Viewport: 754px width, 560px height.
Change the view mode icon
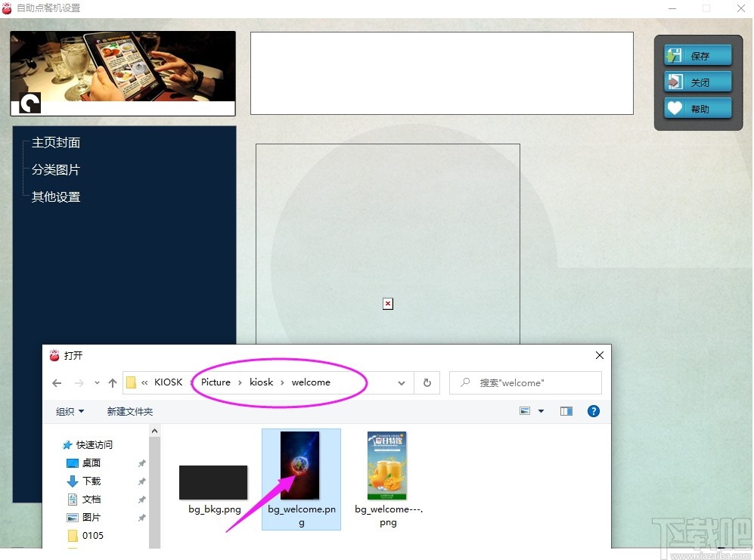click(525, 411)
